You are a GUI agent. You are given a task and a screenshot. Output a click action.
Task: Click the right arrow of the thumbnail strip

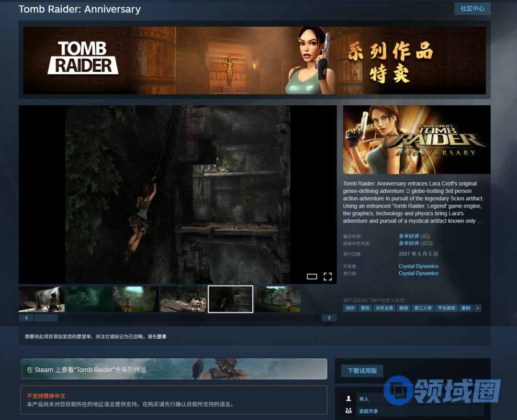click(329, 318)
